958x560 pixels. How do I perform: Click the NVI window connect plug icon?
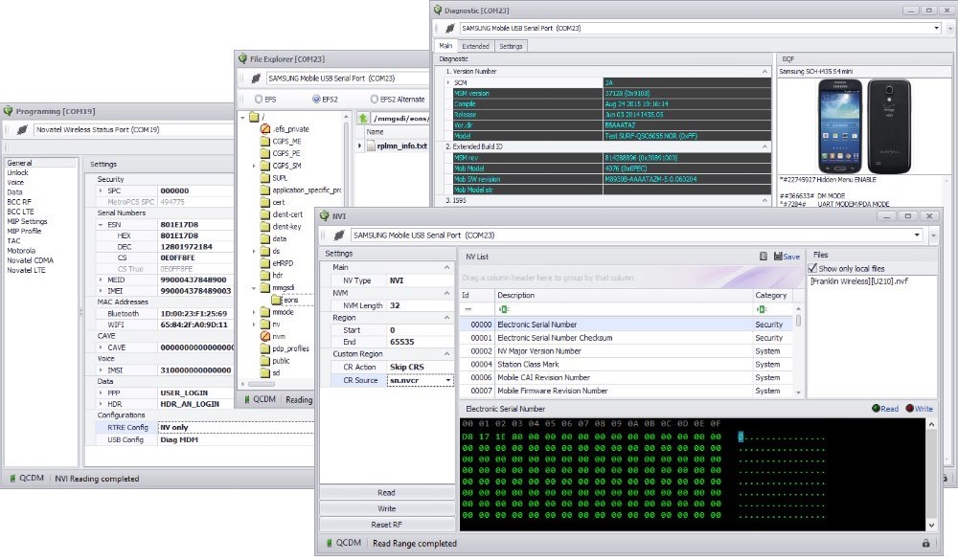click(x=339, y=235)
